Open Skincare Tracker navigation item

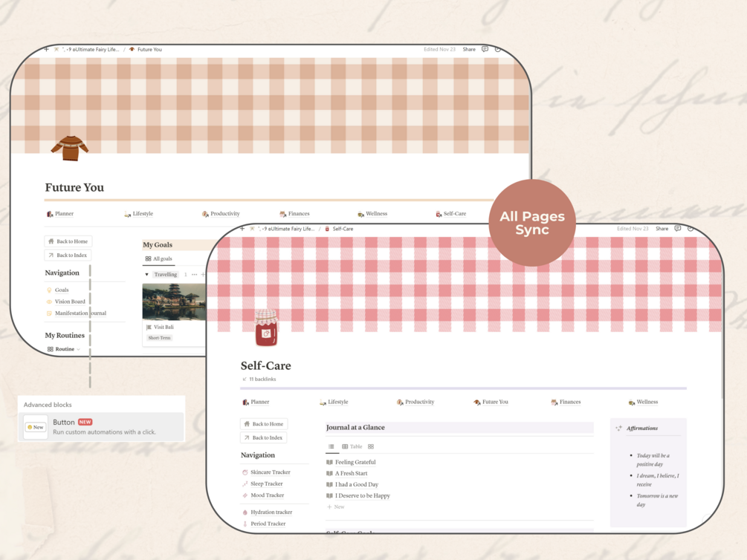tap(266, 472)
